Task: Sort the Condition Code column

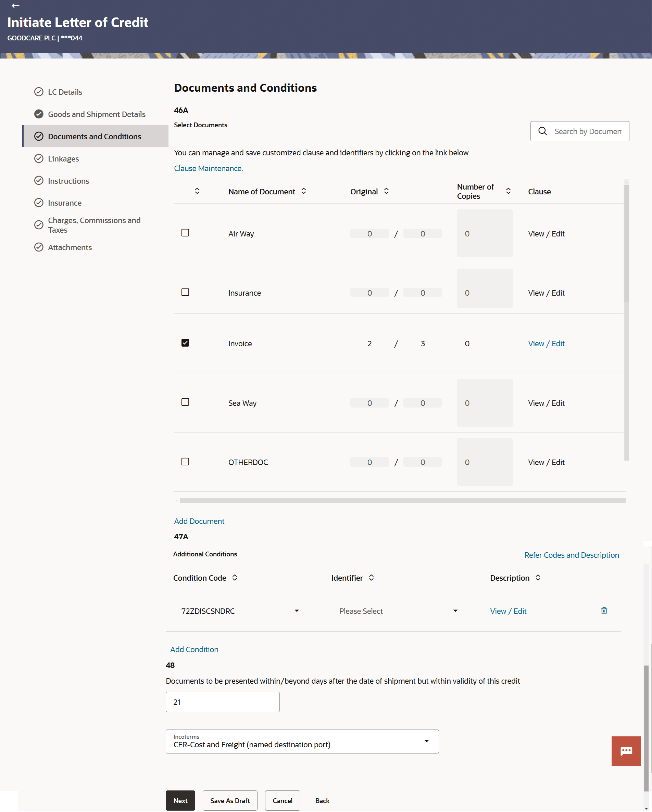Action: (235, 577)
